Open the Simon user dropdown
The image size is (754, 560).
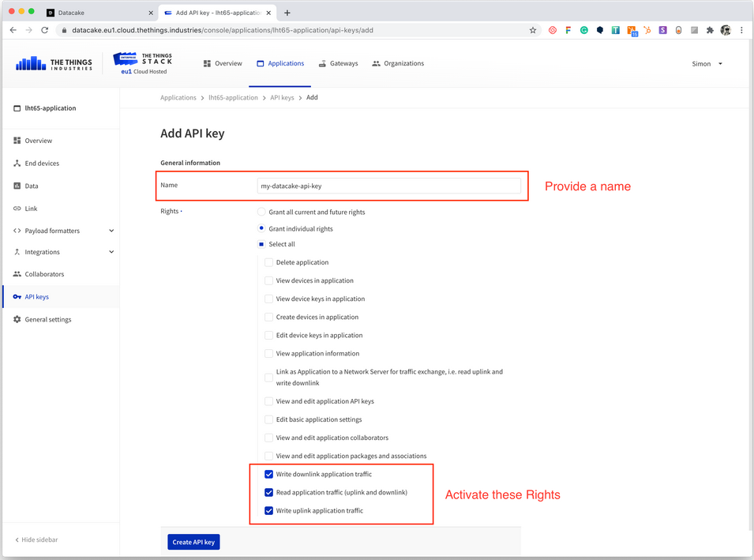[707, 63]
